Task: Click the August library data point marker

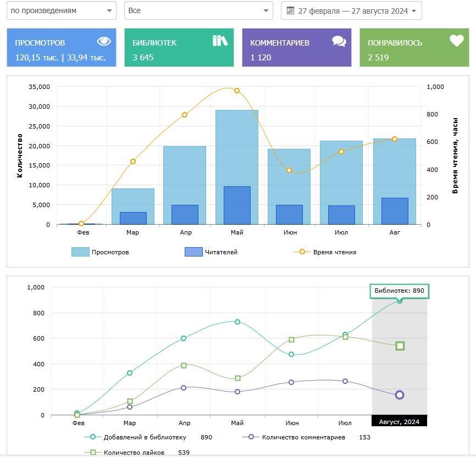Action: click(400, 301)
